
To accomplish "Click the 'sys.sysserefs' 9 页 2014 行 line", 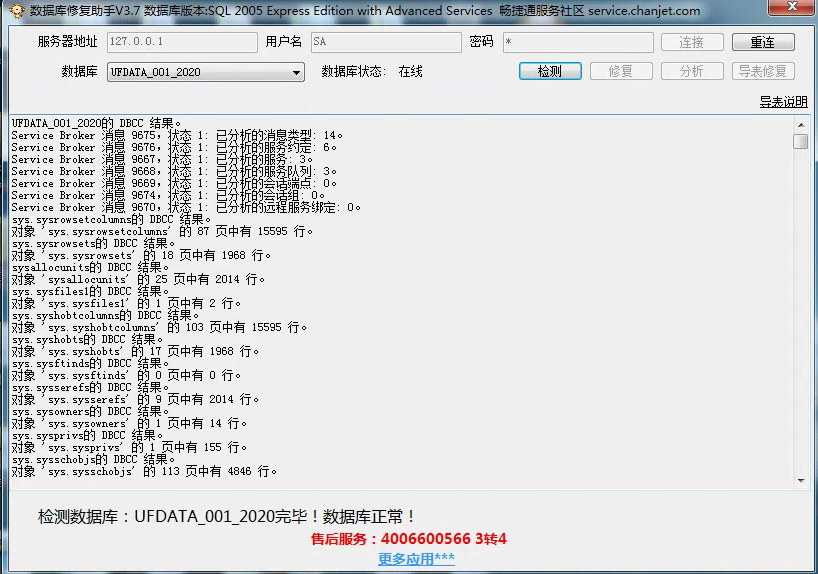I will coord(135,399).
